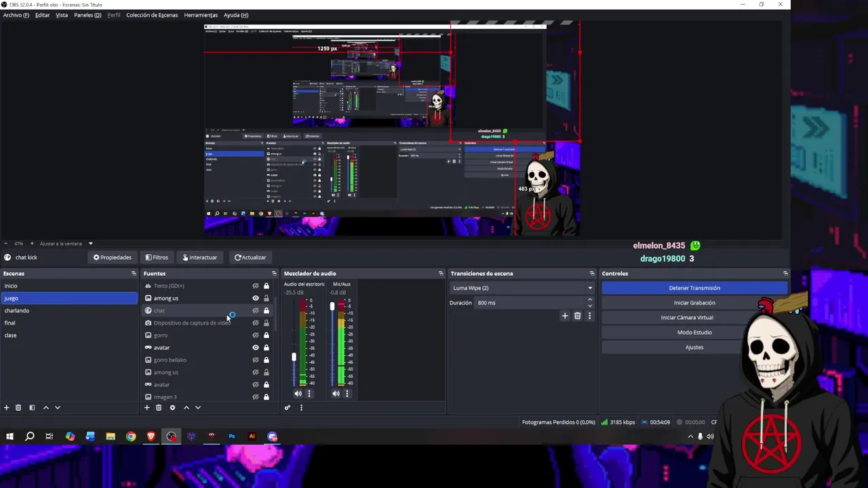868x488 pixels.
Task: Click the Filtros button
Action: click(157, 258)
